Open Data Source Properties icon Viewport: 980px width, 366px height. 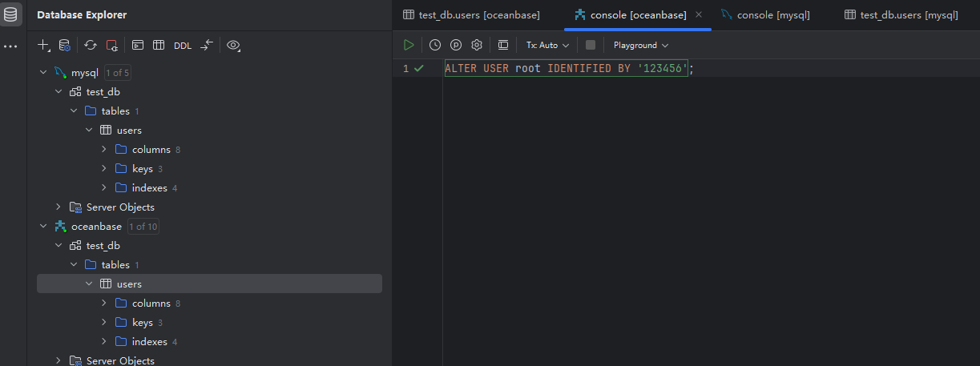[x=65, y=46]
